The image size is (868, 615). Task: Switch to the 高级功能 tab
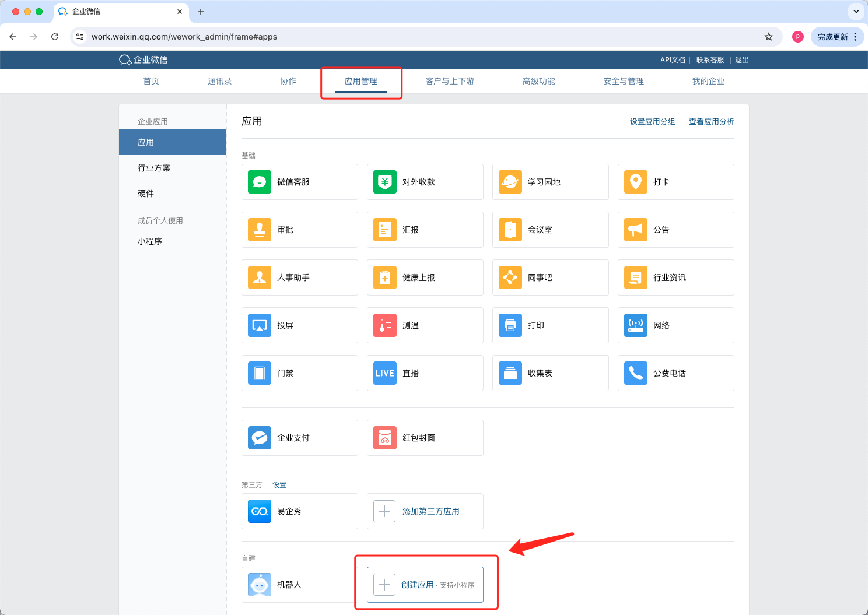(539, 81)
